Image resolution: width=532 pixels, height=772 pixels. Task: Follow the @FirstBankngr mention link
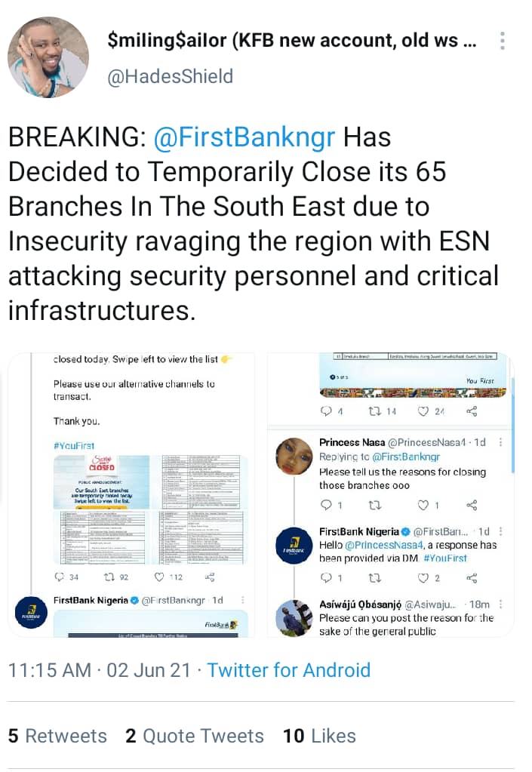pyautogui.click(x=244, y=137)
